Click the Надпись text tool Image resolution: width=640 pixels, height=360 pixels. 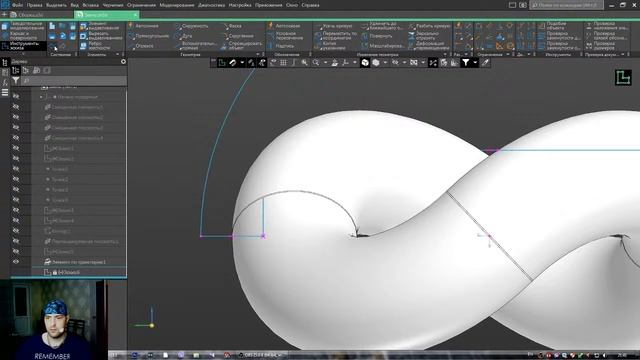click(281, 46)
